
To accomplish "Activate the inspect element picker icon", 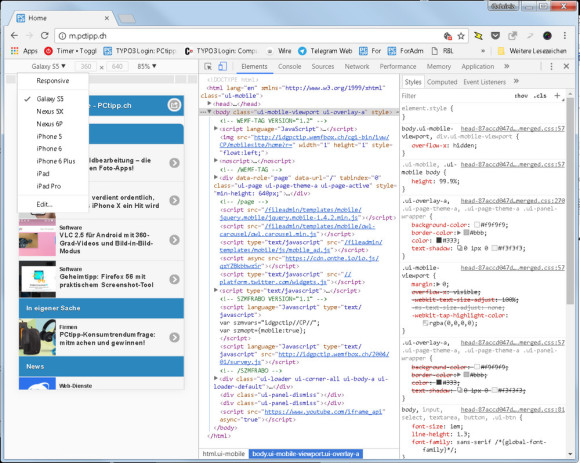I will (x=208, y=67).
